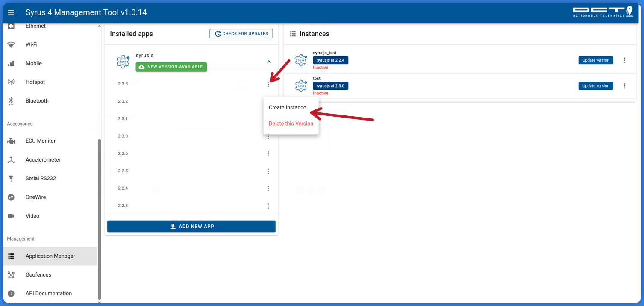Open three-dot menu for version 2.3.3
Image resolution: width=644 pixels, height=306 pixels.
coord(268,84)
